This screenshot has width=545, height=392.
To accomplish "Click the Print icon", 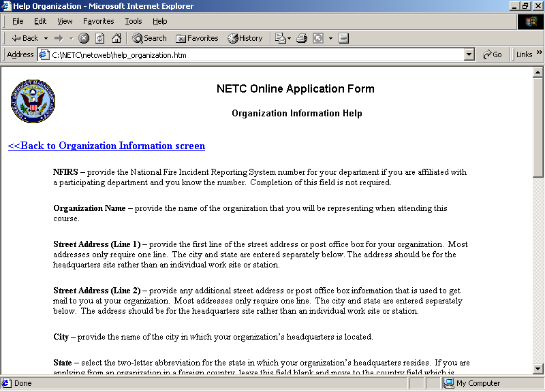I will coord(302,38).
